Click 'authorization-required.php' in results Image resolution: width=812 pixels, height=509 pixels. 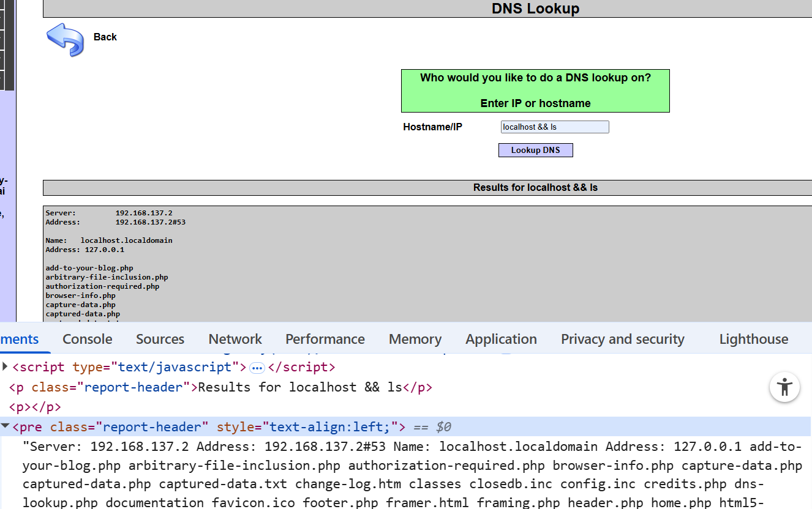tap(102, 286)
